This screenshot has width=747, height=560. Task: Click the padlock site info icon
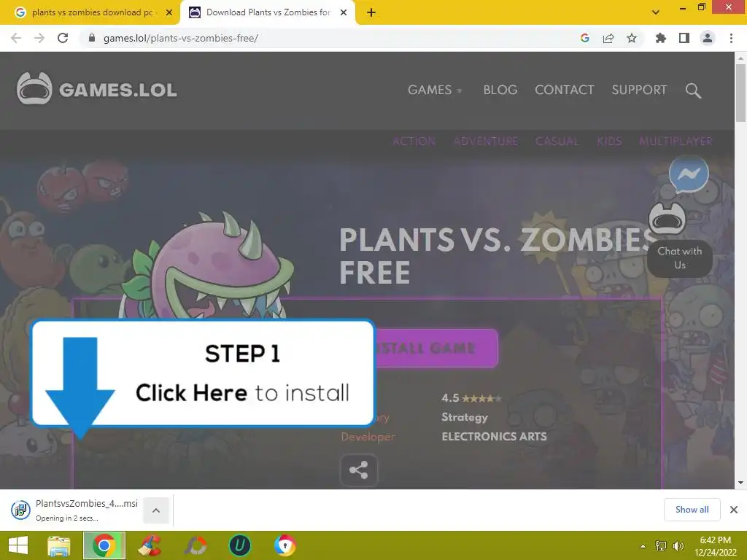pyautogui.click(x=92, y=38)
